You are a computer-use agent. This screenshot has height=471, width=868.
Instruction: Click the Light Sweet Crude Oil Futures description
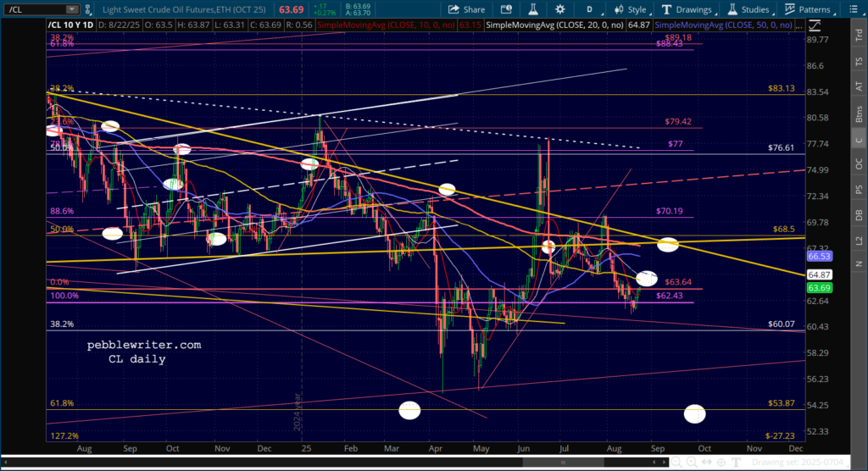pos(184,9)
